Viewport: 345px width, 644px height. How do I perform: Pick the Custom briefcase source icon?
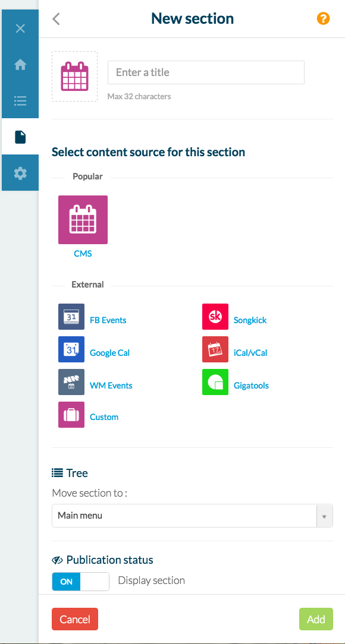coord(71,415)
